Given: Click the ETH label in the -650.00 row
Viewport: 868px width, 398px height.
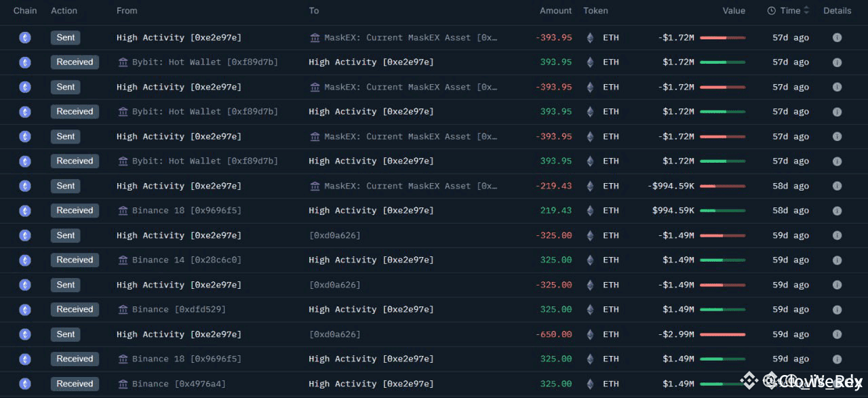Looking at the screenshot, I should click(611, 334).
